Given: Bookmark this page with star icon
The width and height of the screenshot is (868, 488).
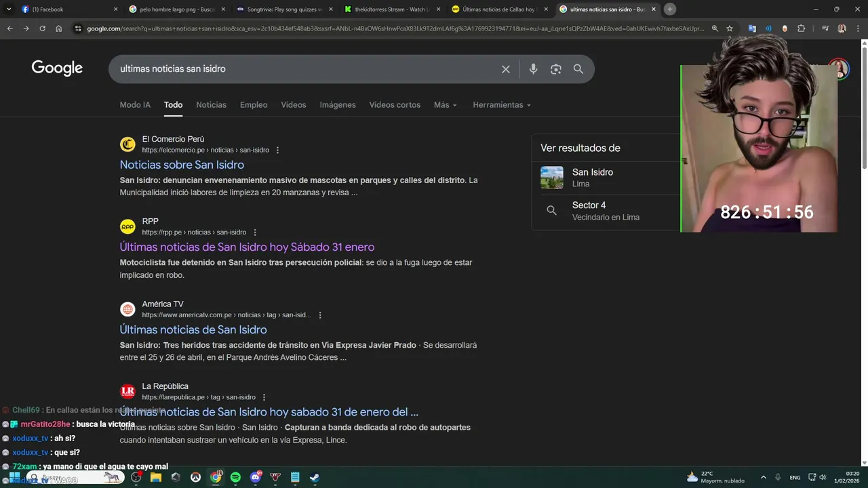Looking at the screenshot, I should pos(730,28).
